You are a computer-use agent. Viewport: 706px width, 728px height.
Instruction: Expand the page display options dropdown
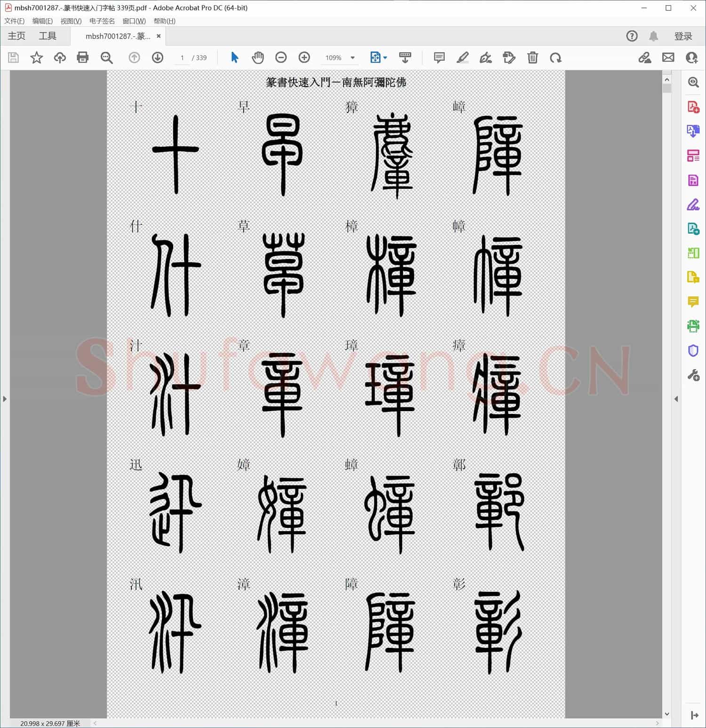pyautogui.click(x=384, y=57)
